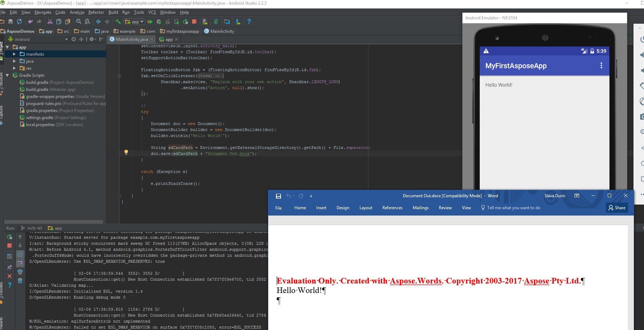Viewport: 644px width, 330px height.
Task: Click the Project panel horizontal scrollbar
Action: click(54, 222)
